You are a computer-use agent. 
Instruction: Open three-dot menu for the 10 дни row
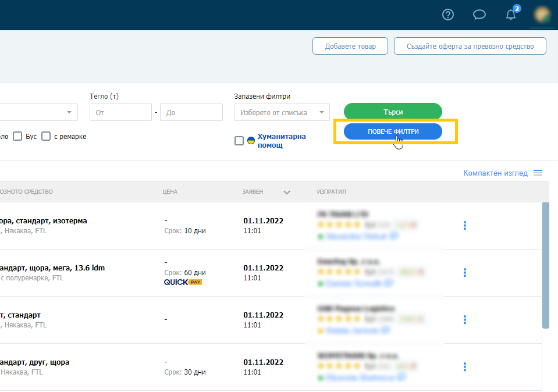pyautogui.click(x=465, y=226)
